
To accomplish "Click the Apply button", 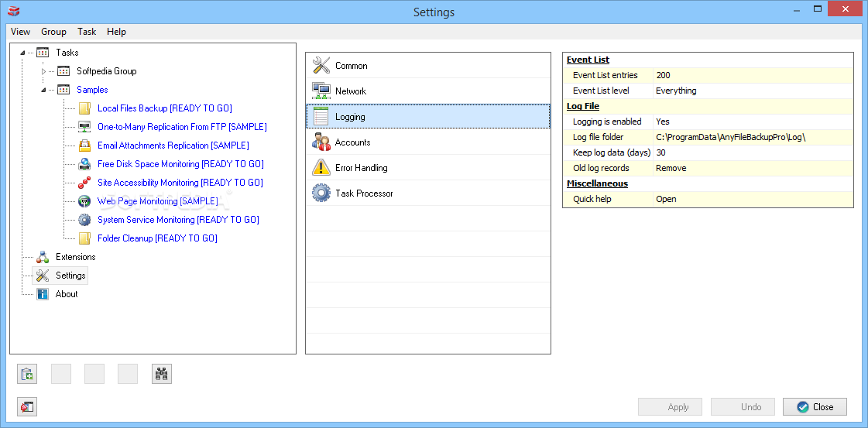I will (x=671, y=407).
